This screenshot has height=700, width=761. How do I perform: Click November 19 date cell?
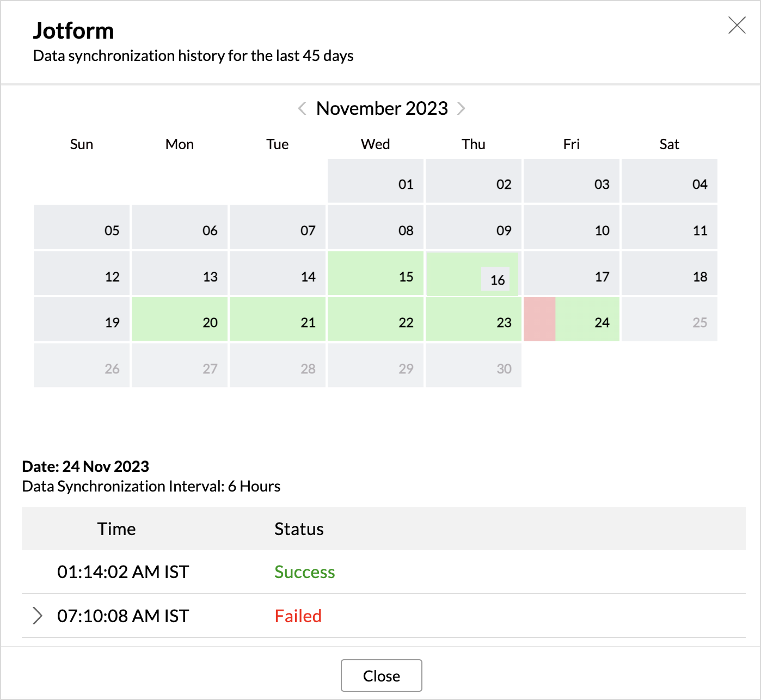(82, 320)
